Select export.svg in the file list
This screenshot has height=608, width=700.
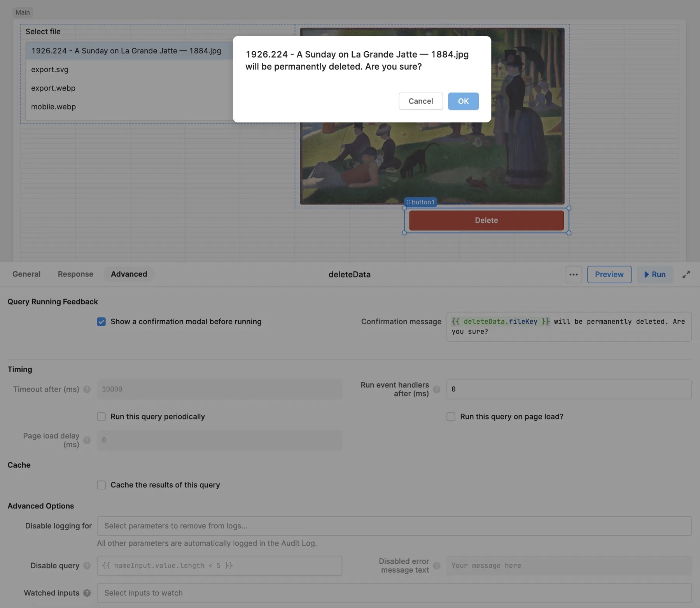coord(129,70)
